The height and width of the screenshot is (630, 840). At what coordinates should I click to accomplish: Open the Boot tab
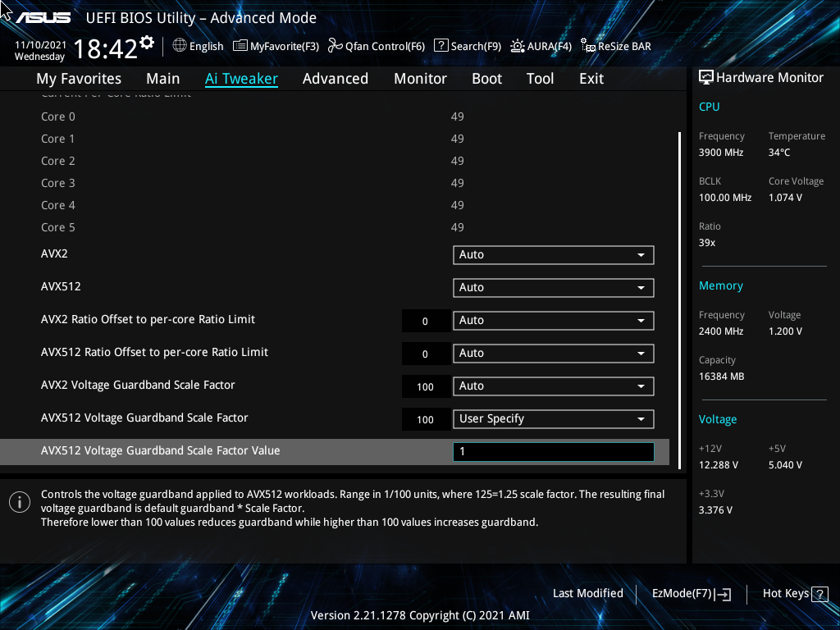pyautogui.click(x=487, y=79)
